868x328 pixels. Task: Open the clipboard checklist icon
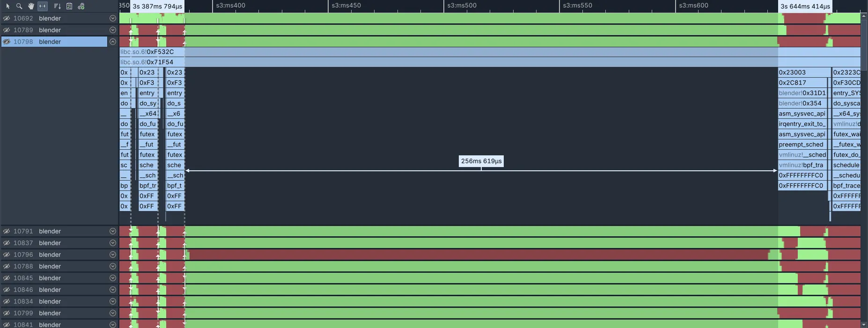69,6
